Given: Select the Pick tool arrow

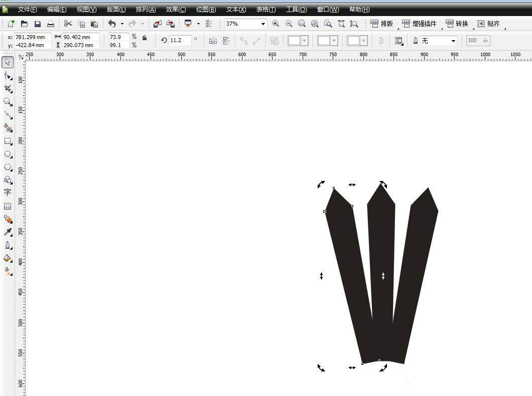Looking at the screenshot, I should [x=8, y=62].
